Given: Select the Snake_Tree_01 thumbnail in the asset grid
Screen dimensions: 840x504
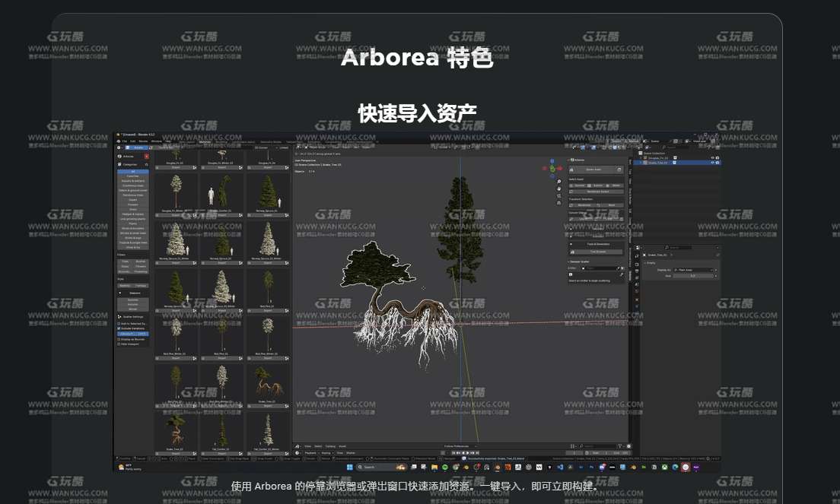Looking at the screenshot, I should click(267, 382).
